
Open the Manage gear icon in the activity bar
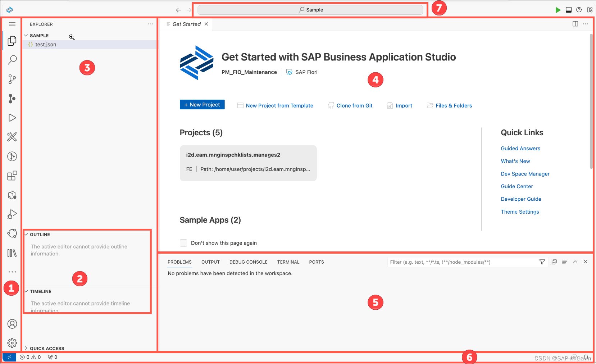tap(12, 343)
